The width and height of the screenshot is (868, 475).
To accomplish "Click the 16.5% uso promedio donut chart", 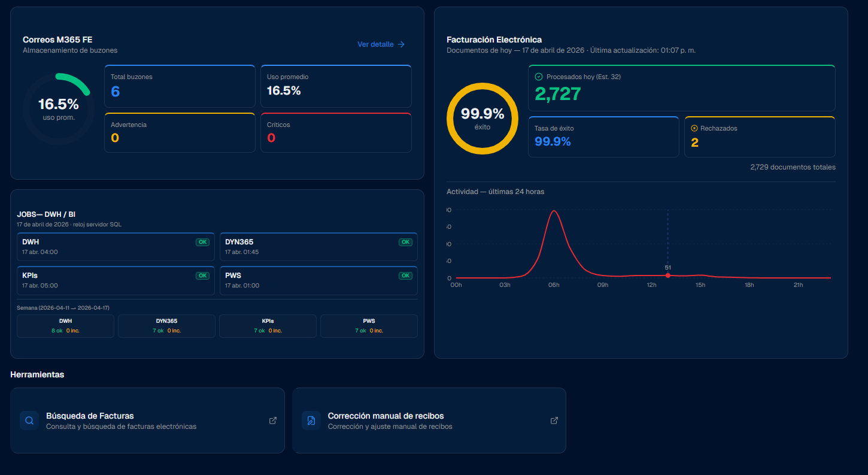I will [58, 107].
